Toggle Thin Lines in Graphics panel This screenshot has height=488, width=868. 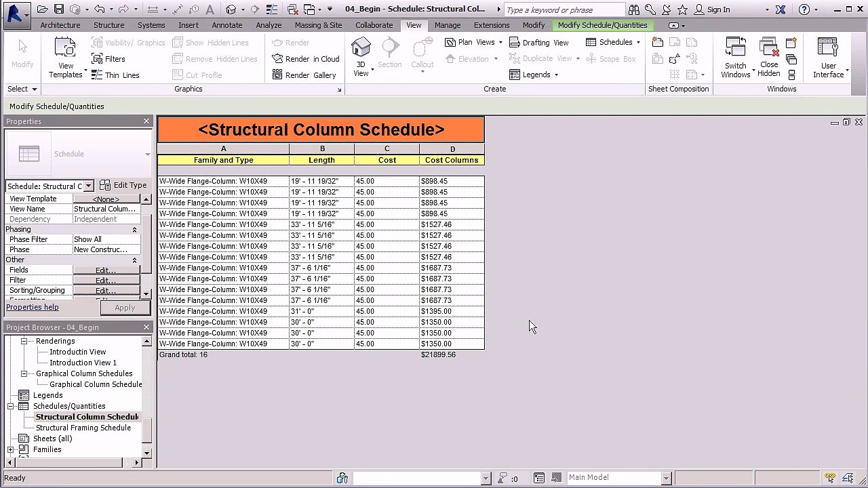(115, 75)
